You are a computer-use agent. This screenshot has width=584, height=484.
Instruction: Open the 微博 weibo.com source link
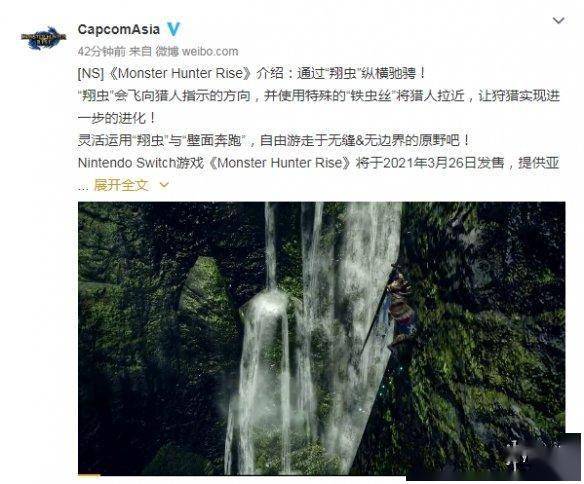tap(197, 51)
